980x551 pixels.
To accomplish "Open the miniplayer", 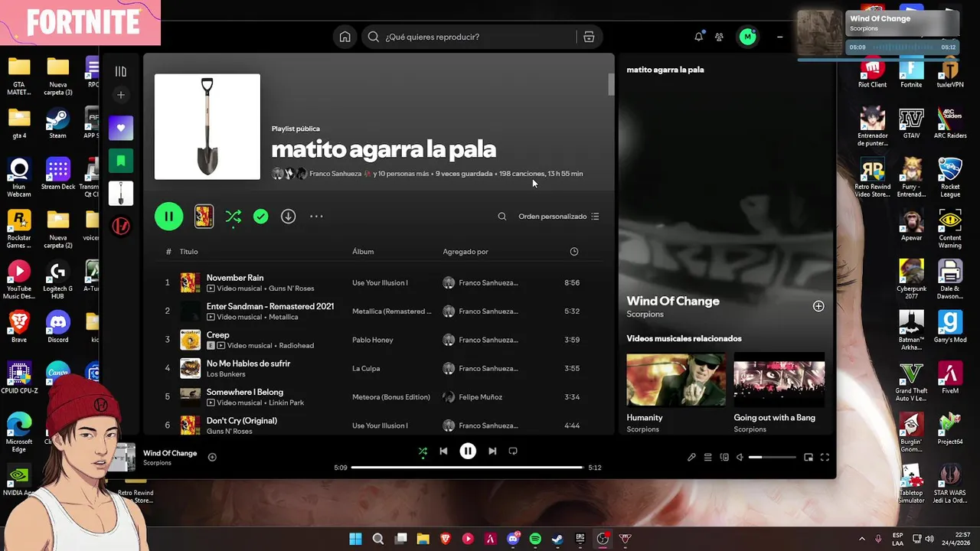I will point(808,458).
